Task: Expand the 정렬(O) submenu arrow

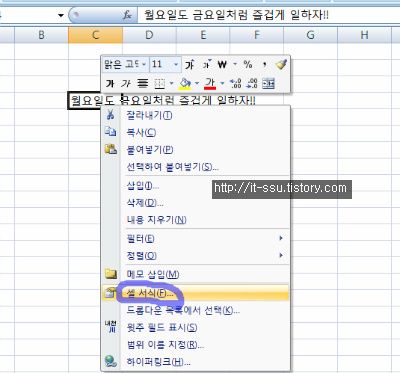Action: (x=281, y=255)
